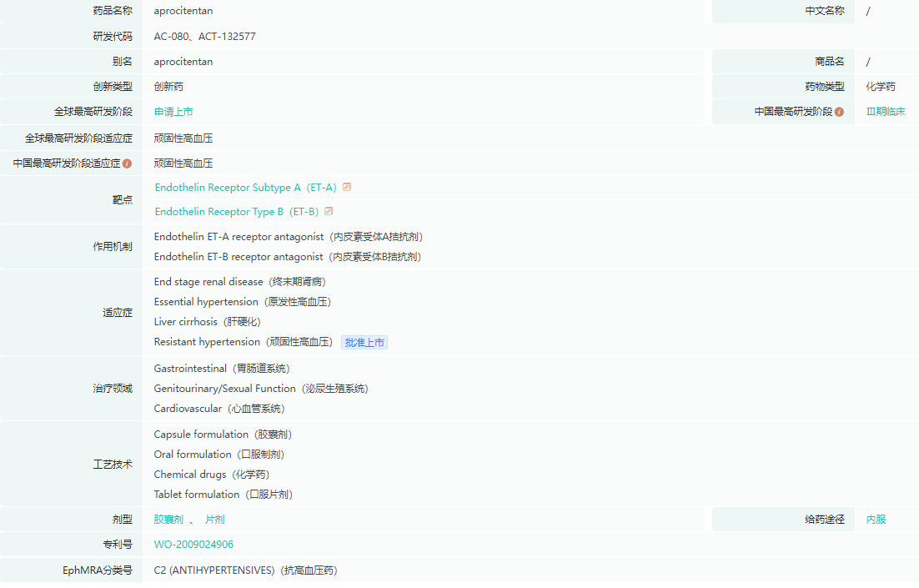Open the Ⅲ期临床 stage link
919x588 pixels.
tap(886, 112)
